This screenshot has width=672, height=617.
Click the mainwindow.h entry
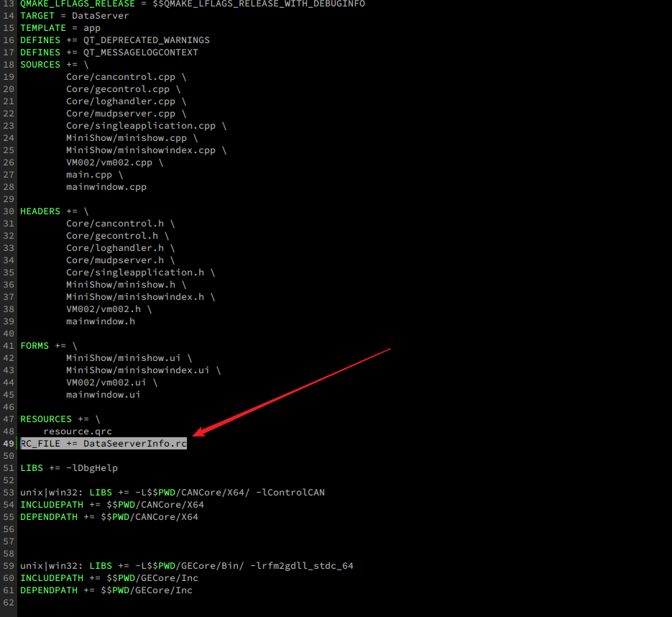coord(101,321)
